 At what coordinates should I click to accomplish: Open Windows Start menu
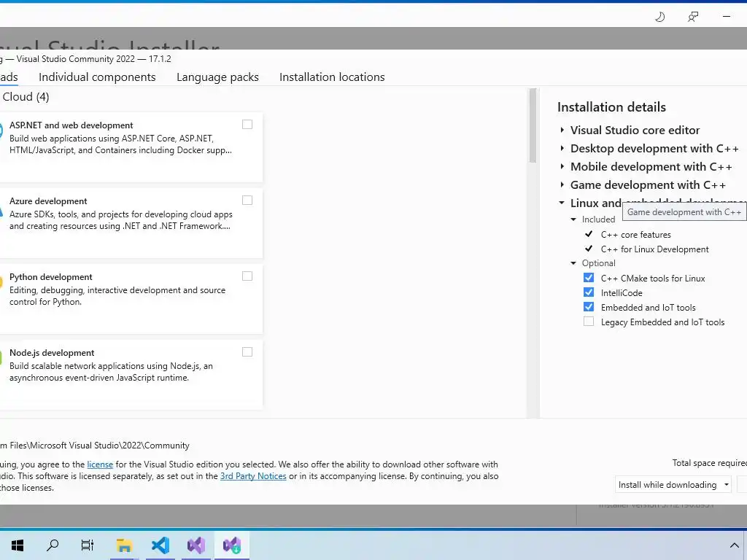[18, 545]
